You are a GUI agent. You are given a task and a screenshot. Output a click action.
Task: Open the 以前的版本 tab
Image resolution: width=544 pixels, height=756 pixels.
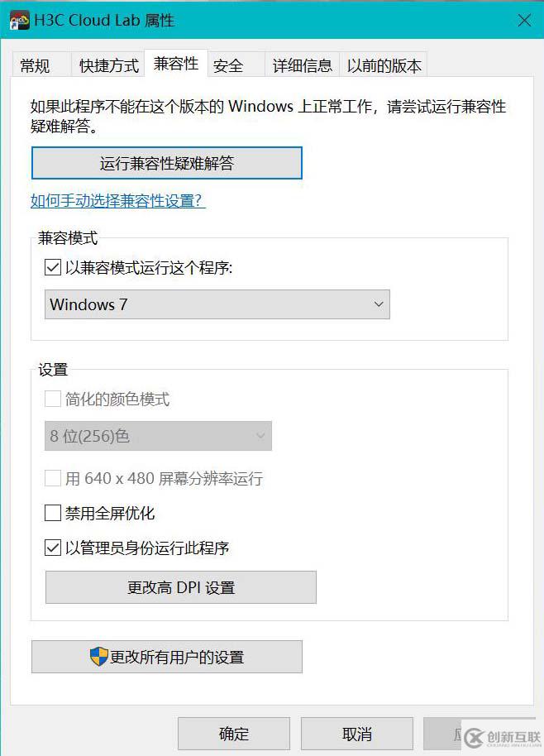coord(384,65)
